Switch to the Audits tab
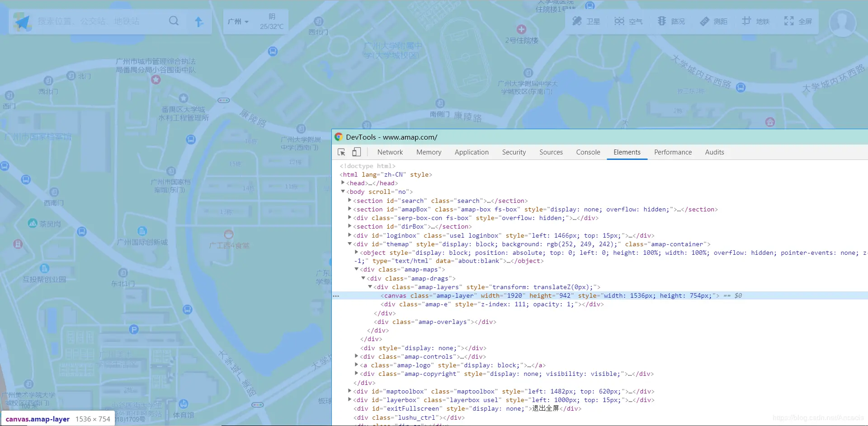 click(x=714, y=152)
